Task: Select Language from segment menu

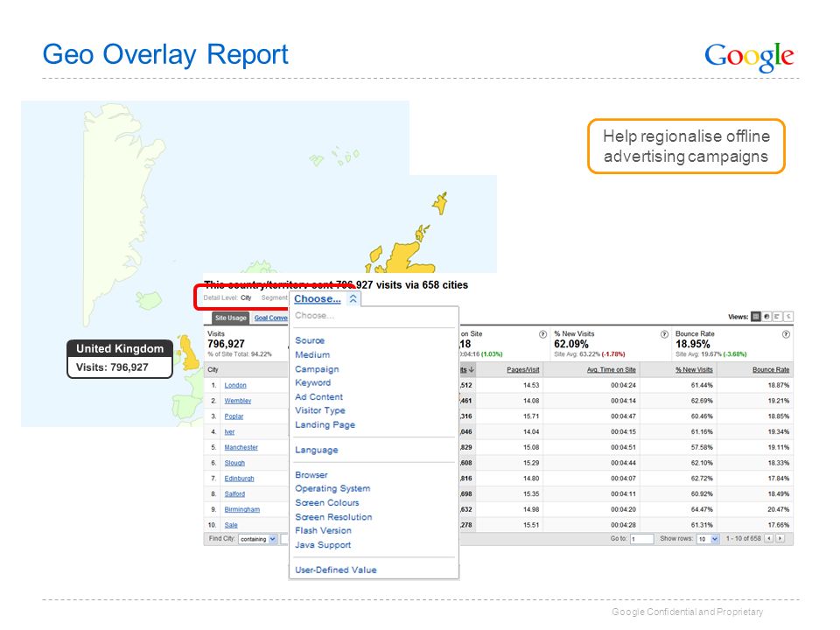Action: pos(317,450)
